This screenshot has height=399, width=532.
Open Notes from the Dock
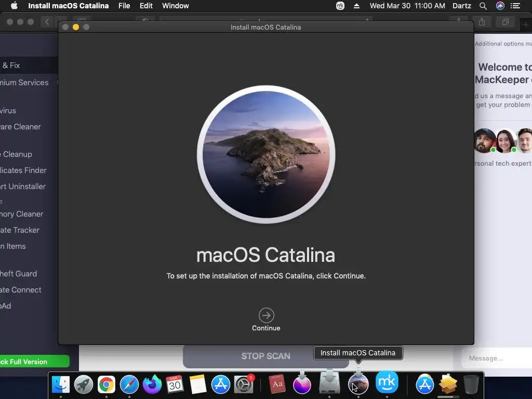[198, 385]
